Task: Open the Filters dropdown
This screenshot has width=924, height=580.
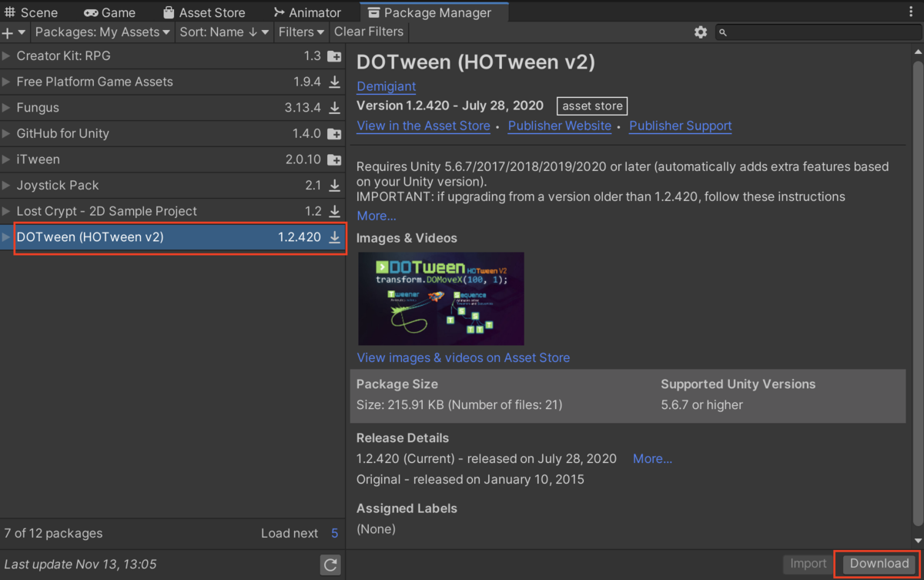Action: (x=302, y=32)
